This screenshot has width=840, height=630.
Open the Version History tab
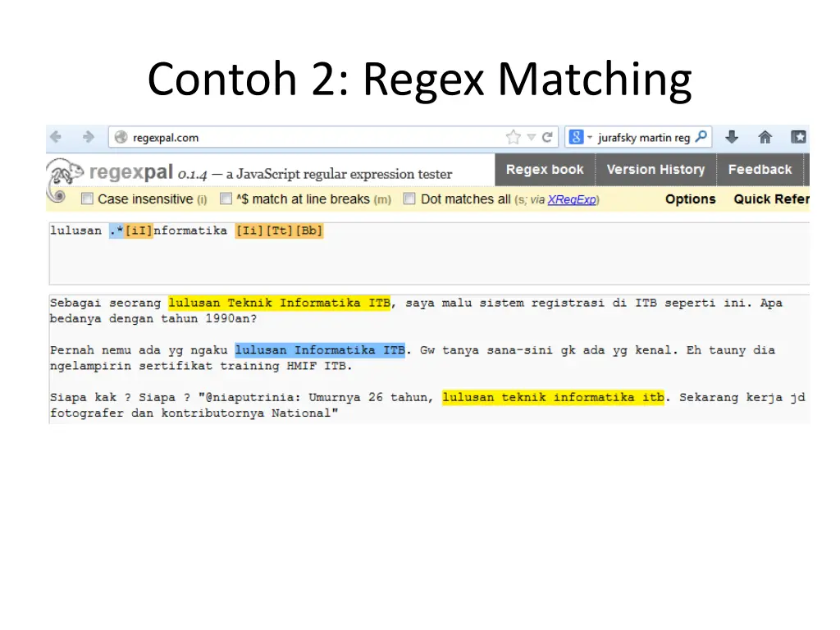click(x=655, y=169)
